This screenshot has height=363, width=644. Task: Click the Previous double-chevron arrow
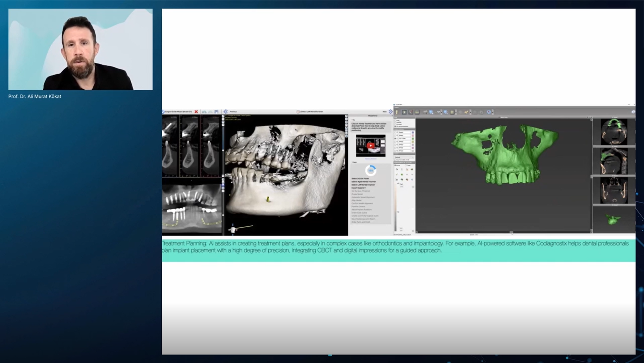[x=226, y=111]
